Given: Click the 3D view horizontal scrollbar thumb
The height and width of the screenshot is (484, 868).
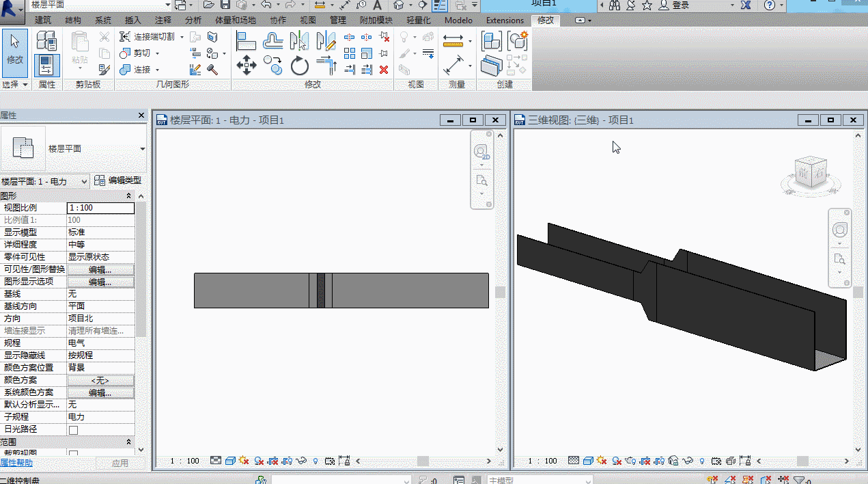Looking at the screenshot, I should (x=802, y=461).
